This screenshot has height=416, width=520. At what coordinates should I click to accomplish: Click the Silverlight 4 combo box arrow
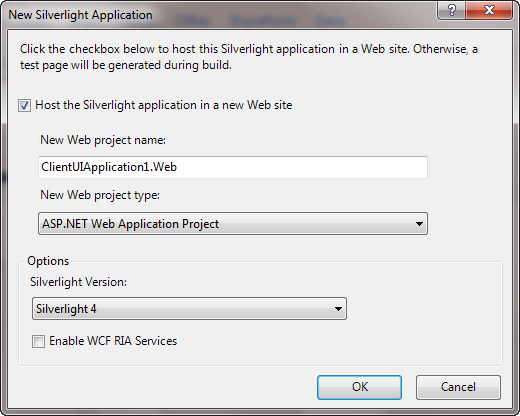tap(338, 309)
